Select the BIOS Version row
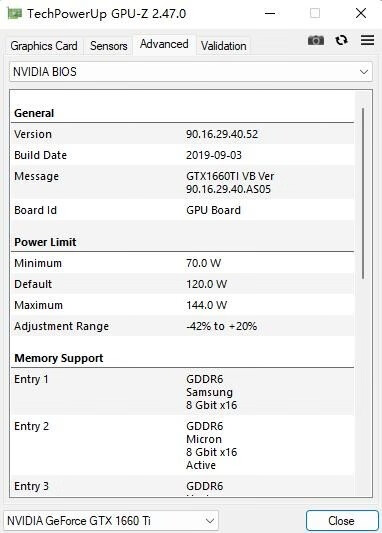382x533 pixels. (183, 134)
